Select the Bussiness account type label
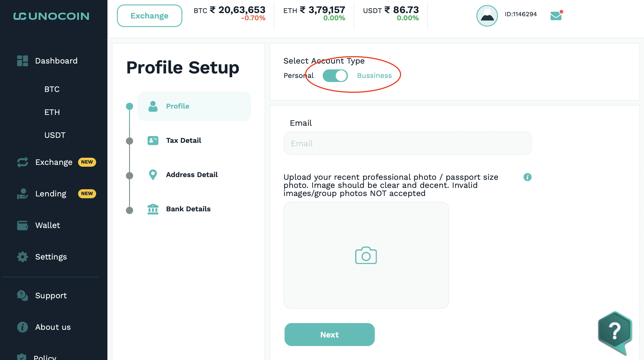The width and height of the screenshot is (644, 360). [374, 76]
